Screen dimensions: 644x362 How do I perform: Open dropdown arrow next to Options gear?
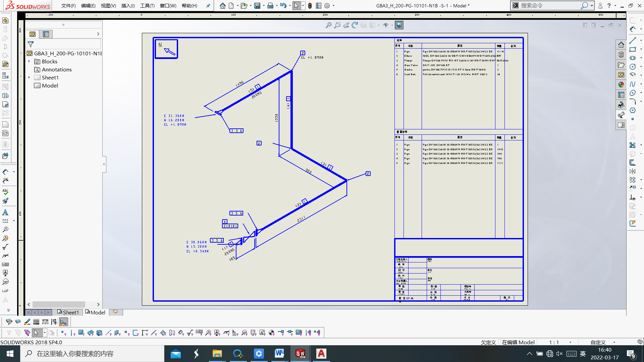[x=333, y=6]
